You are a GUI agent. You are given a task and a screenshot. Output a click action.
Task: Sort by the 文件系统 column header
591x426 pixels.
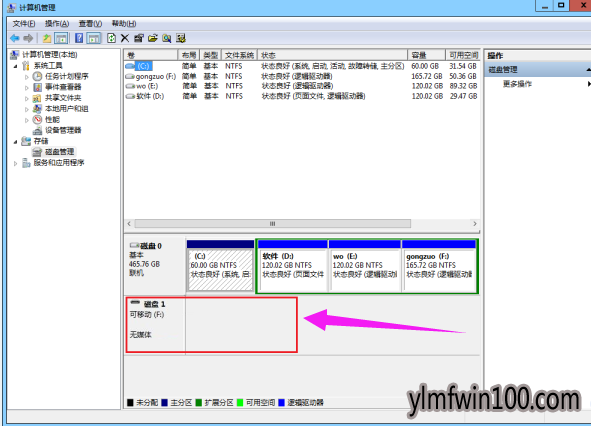pyautogui.click(x=240, y=55)
